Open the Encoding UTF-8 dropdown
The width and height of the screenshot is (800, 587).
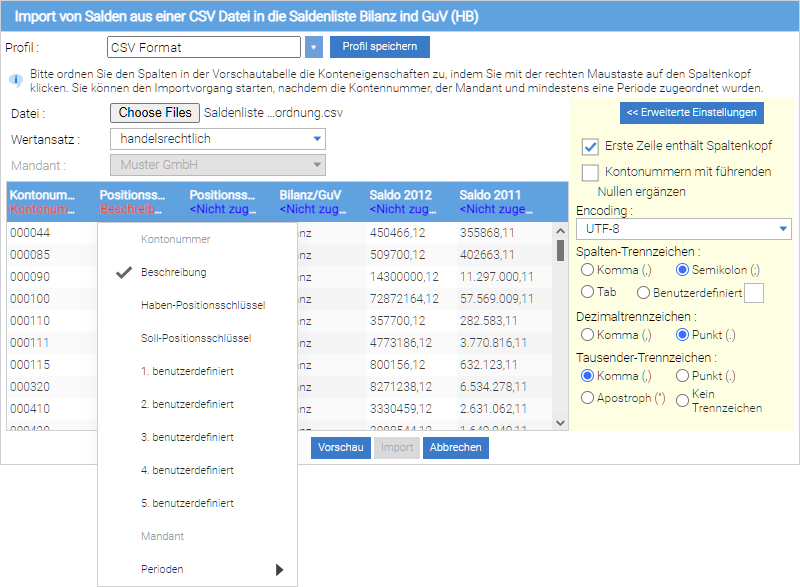(x=684, y=230)
